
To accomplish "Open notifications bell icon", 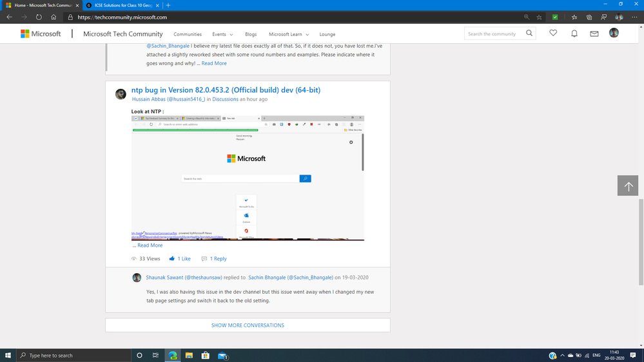I will [574, 33].
